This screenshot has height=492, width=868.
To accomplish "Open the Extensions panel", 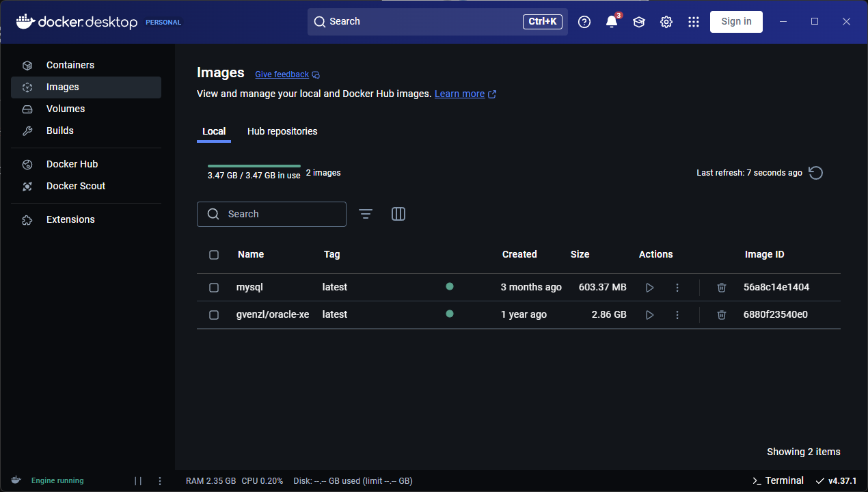I will pos(70,219).
